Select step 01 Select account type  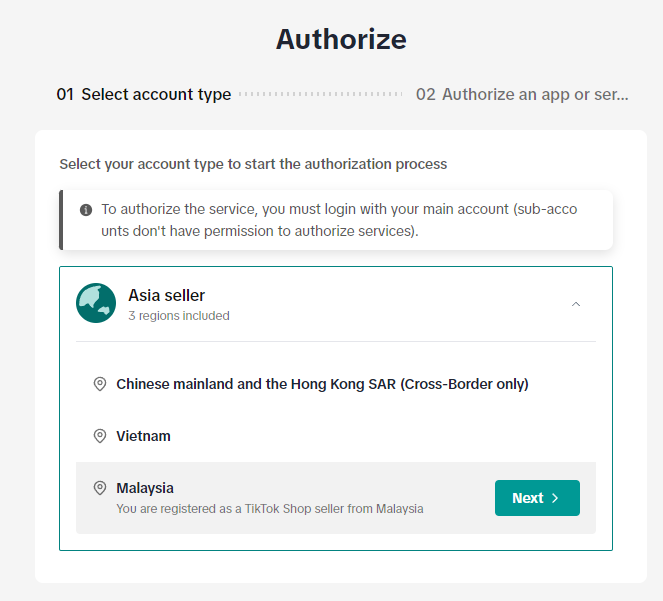[x=144, y=95]
